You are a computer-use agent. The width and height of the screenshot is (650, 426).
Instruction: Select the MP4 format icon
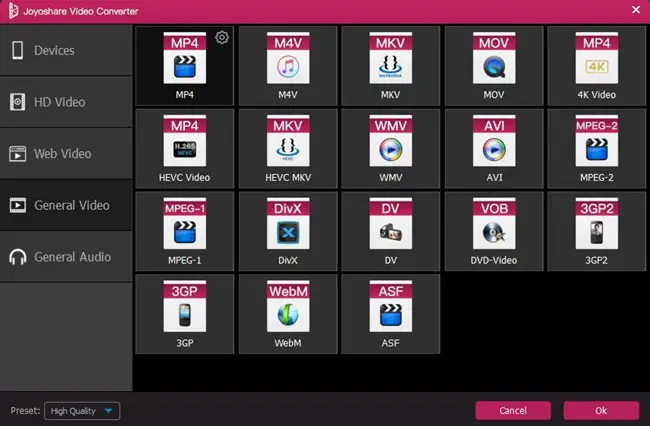tap(184, 58)
